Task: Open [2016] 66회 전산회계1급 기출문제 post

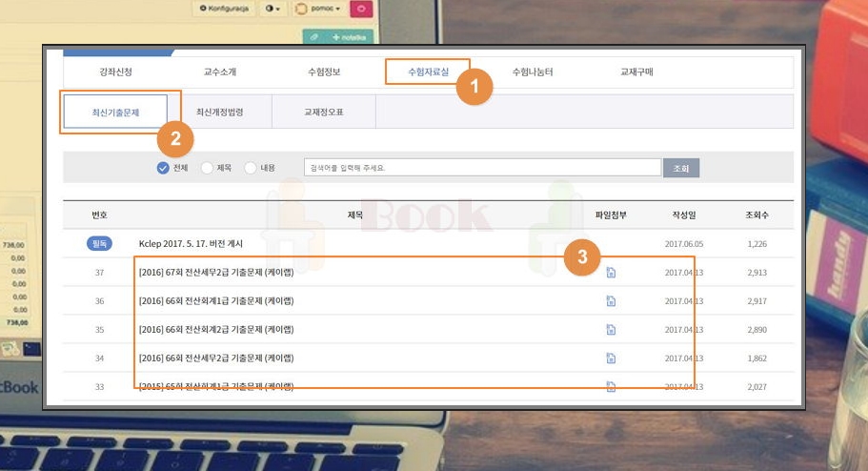Action: pyautogui.click(x=216, y=301)
